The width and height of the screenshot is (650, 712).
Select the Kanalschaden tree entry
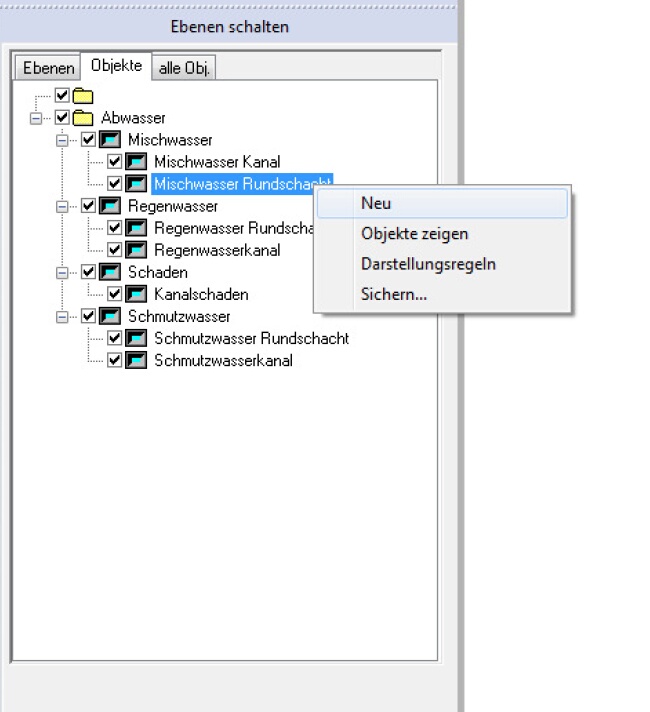(x=201, y=294)
